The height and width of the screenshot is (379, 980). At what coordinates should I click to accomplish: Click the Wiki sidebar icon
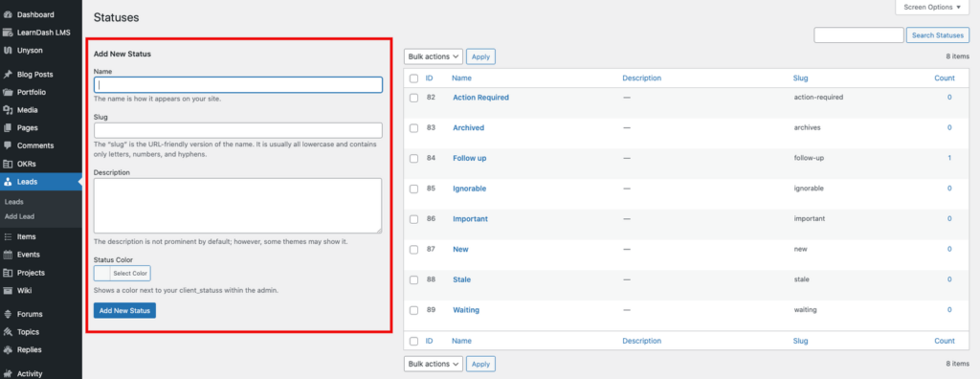click(x=8, y=290)
